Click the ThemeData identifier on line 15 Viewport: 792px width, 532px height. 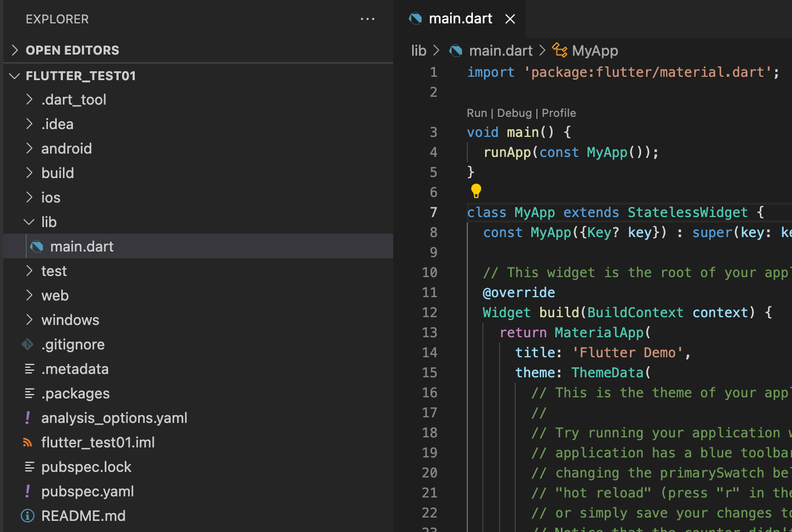coord(607,372)
